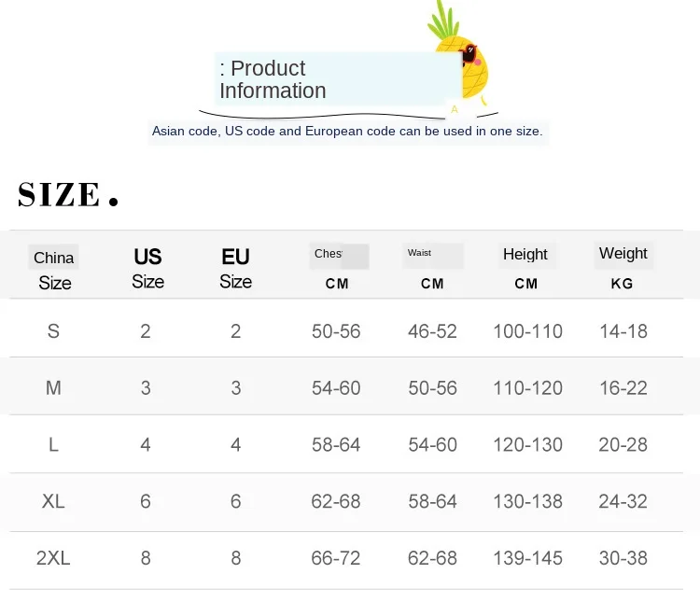Select the China Size column header

[x=54, y=270]
